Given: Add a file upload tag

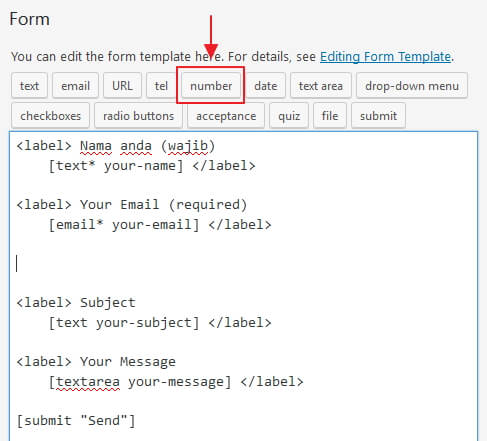Looking at the screenshot, I should [330, 116].
